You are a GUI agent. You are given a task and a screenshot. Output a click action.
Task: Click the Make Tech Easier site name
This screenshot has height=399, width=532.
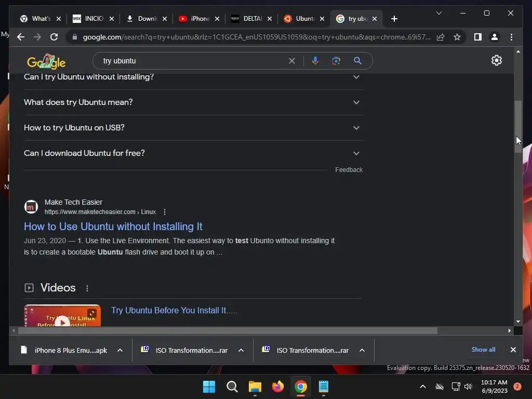tap(73, 202)
